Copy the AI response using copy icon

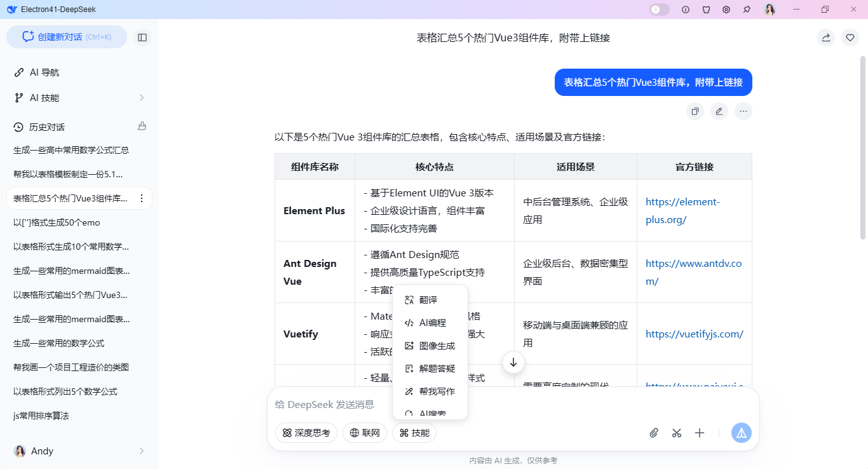pos(695,111)
